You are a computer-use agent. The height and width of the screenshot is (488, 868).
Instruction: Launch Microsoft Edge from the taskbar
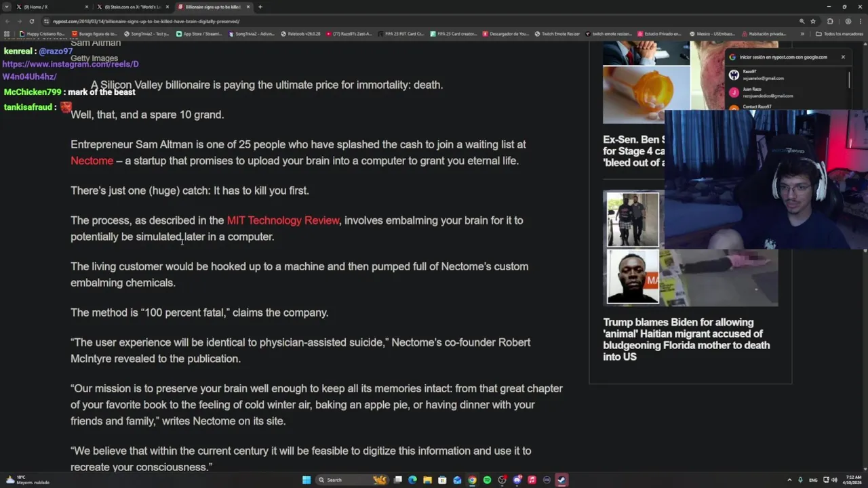pos(412,480)
